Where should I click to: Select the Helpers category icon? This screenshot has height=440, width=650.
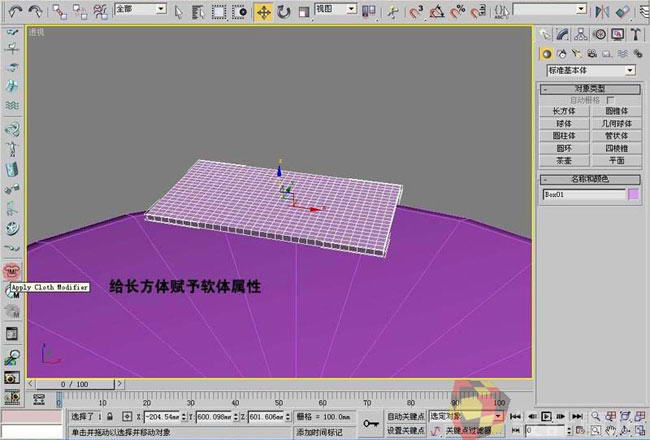(607, 54)
